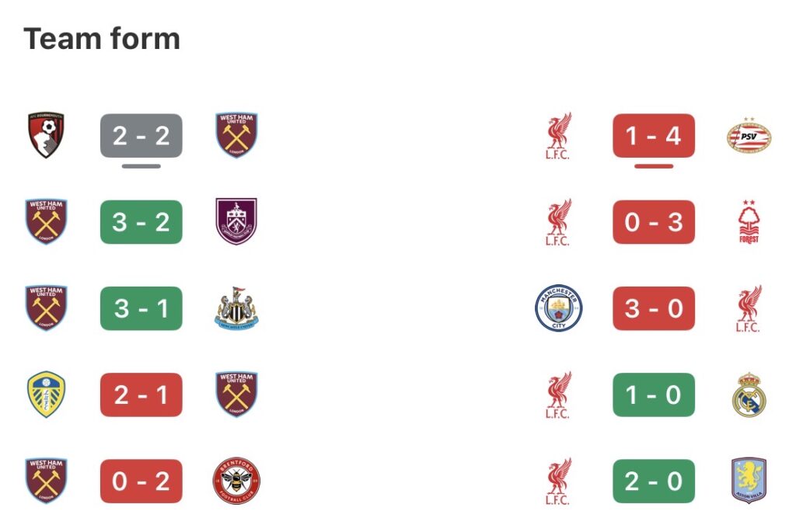Click the Brentford club crest
This screenshot has height=532, width=796.
(x=236, y=481)
